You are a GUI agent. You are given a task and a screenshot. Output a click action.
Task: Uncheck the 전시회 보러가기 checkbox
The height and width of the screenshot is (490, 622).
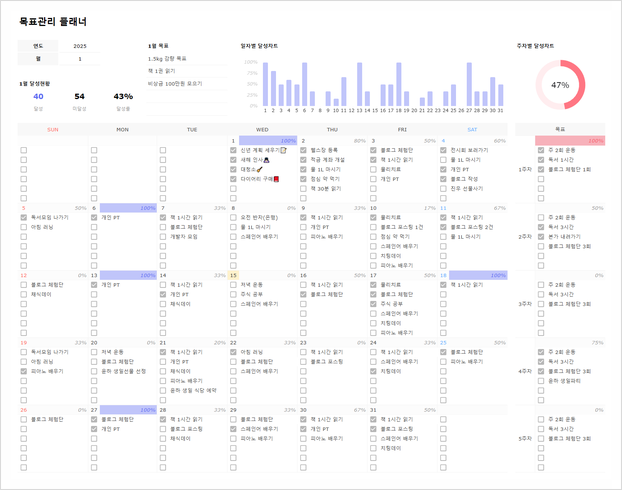pos(443,150)
